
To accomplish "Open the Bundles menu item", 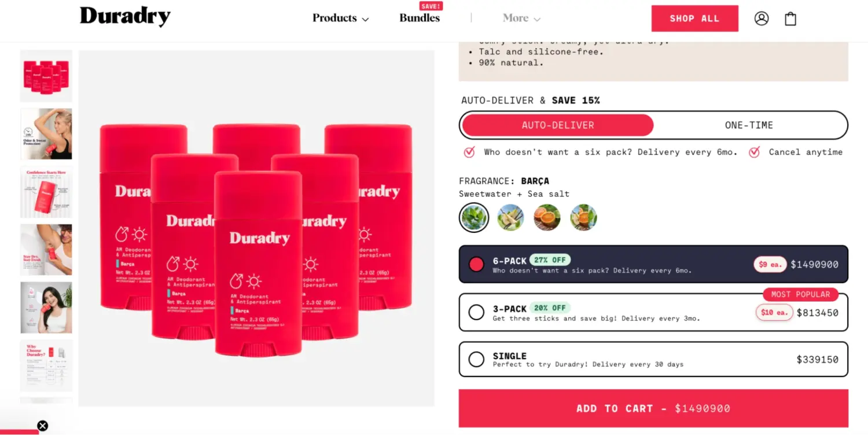I will [x=420, y=18].
